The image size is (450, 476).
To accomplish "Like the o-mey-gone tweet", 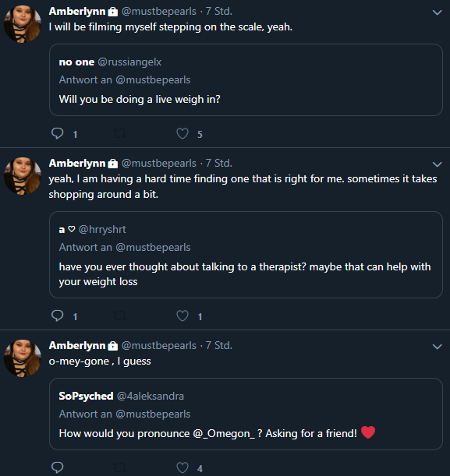I will click(x=182, y=467).
